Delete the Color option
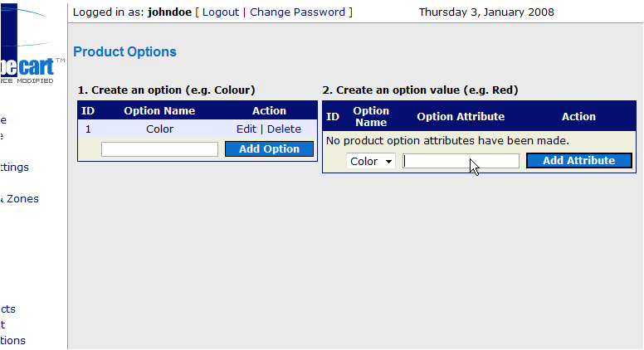The image size is (644, 350). tap(284, 129)
